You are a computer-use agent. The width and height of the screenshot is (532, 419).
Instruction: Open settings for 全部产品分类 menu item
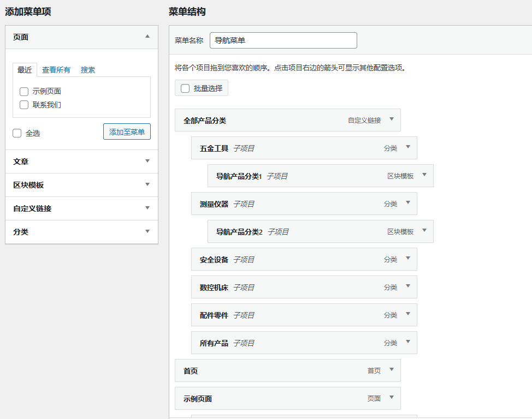point(392,120)
